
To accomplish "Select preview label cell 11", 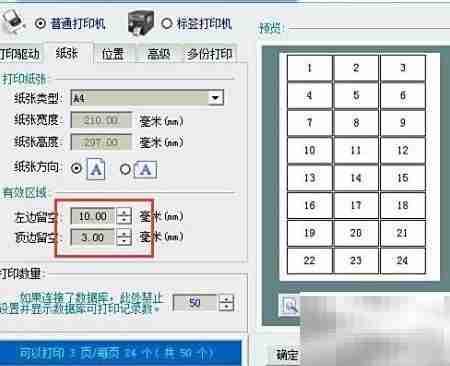I will [356, 150].
